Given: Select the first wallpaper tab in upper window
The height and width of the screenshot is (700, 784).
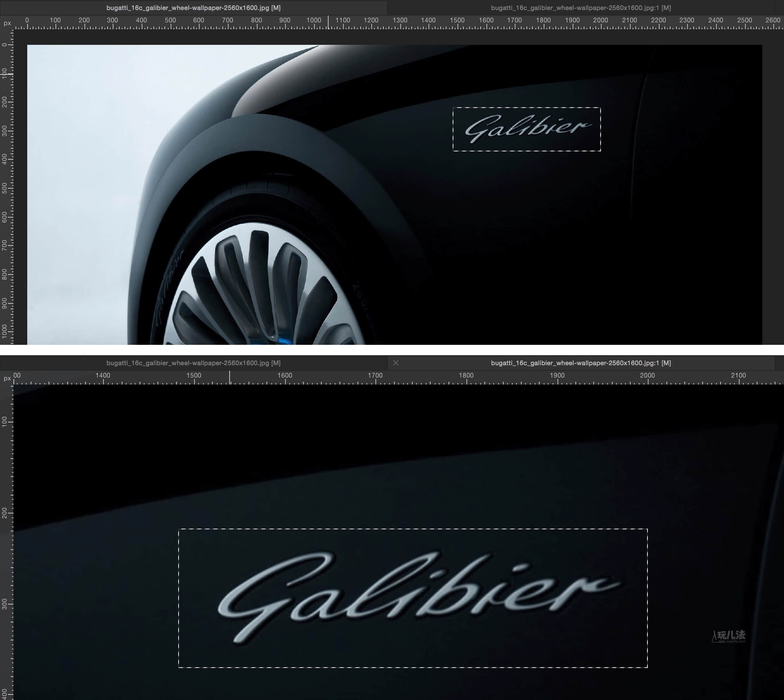Looking at the screenshot, I should click(x=193, y=8).
